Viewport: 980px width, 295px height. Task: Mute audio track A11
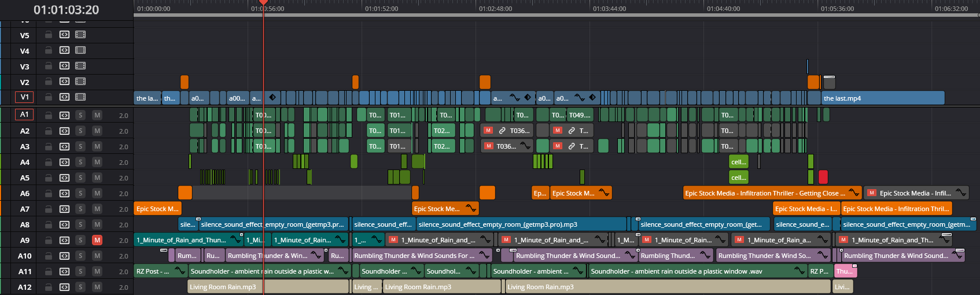point(97,271)
